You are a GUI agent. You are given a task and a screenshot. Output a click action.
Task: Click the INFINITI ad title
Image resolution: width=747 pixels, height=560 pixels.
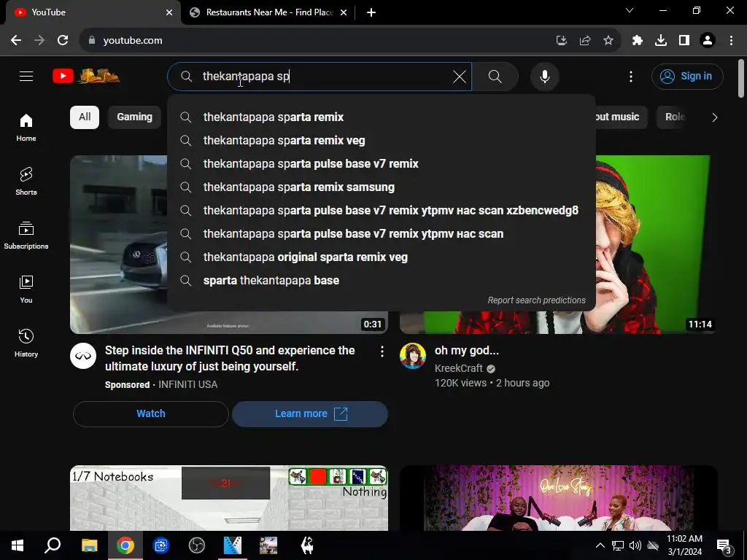click(230, 358)
